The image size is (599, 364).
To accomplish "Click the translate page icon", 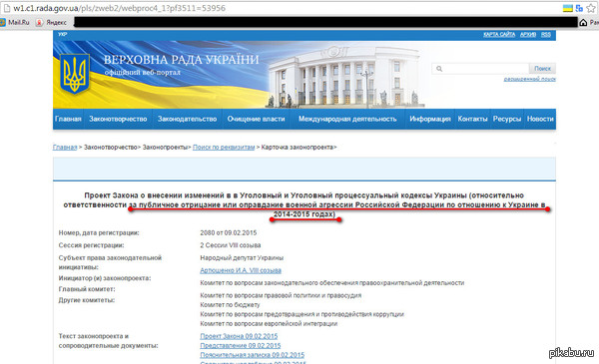I will (x=579, y=8).
